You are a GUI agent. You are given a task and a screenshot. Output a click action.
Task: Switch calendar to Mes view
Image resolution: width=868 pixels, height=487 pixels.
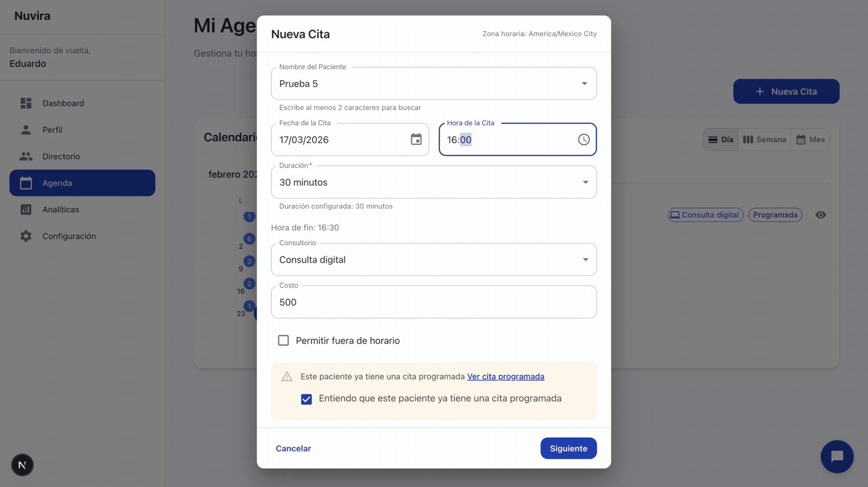(810, 140)
